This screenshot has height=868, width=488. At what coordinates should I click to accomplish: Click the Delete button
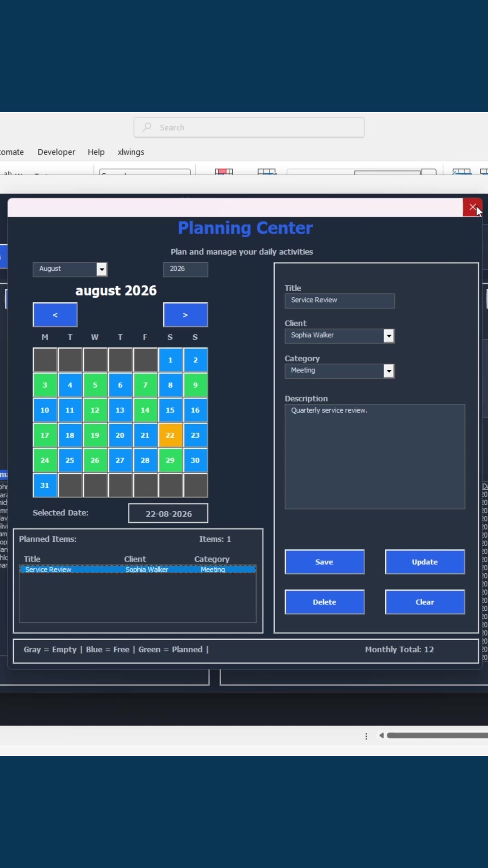[324, 602]
